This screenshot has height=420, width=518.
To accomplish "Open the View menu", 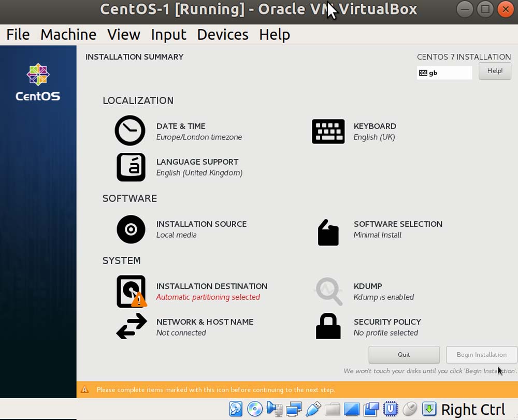I will click(123, 35).
